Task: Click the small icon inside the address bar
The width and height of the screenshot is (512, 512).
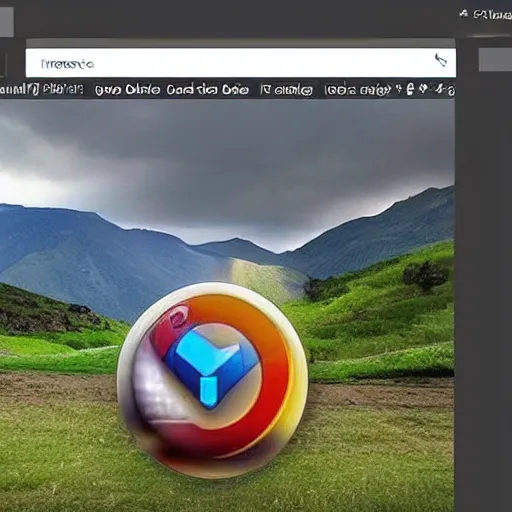Action: tap(441, 60)
